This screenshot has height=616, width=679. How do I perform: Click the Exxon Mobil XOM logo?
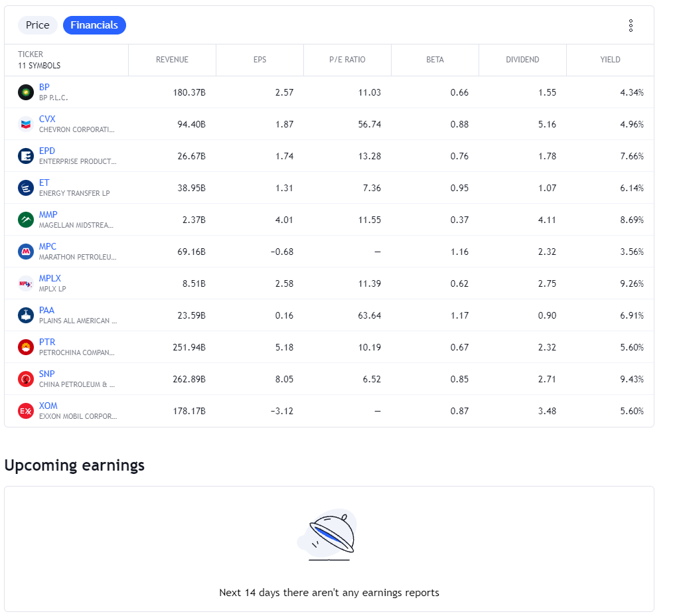point(25,411)
